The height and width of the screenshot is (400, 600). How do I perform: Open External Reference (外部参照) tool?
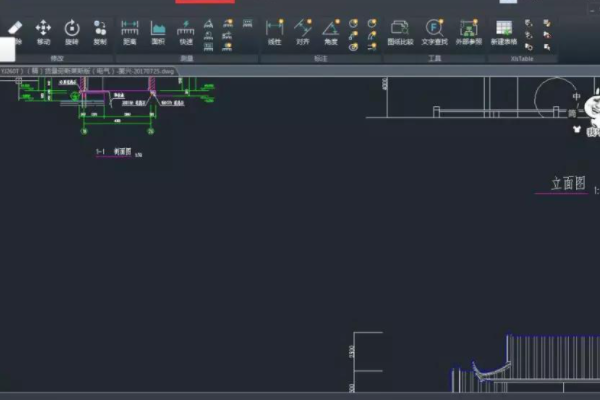tap(467, 31)
